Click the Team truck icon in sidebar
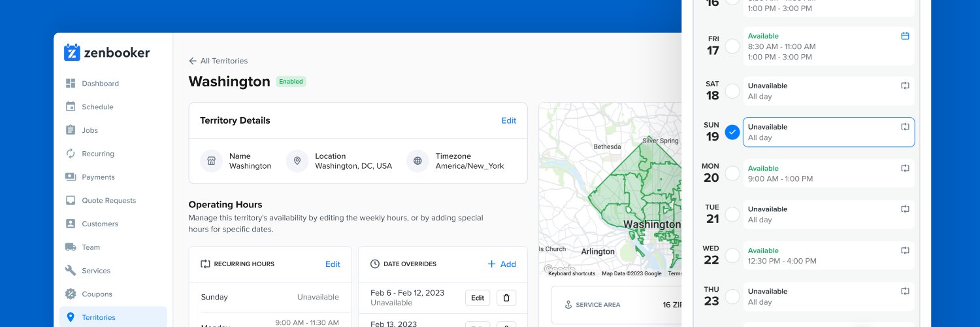 pos(71,247)
